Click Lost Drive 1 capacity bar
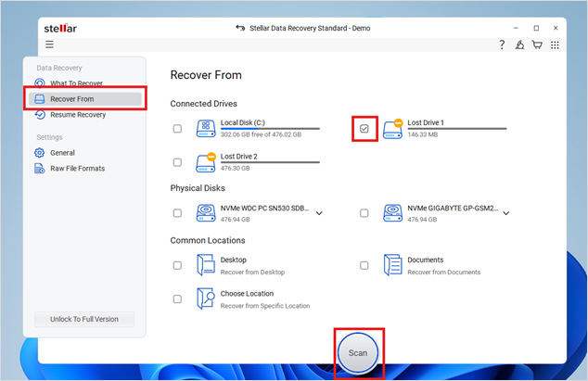The height and width of the screenshot is (381, 588). (x=457, y=129)
